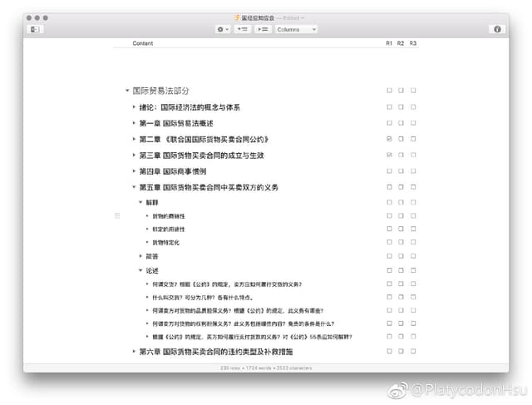Click the row handle beside 货物的商销性
532x405 pixels.
pyautogui.click(x=117, y=216)
